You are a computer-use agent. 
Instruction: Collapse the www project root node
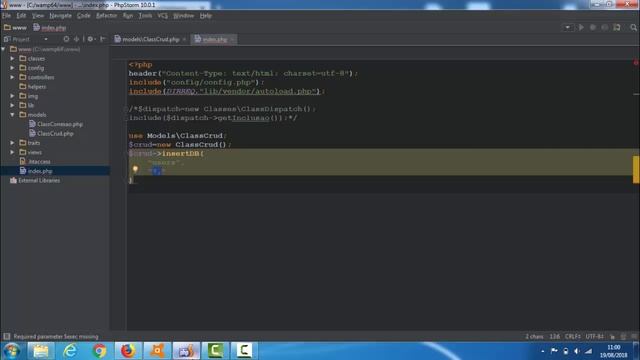coord(4,49)
